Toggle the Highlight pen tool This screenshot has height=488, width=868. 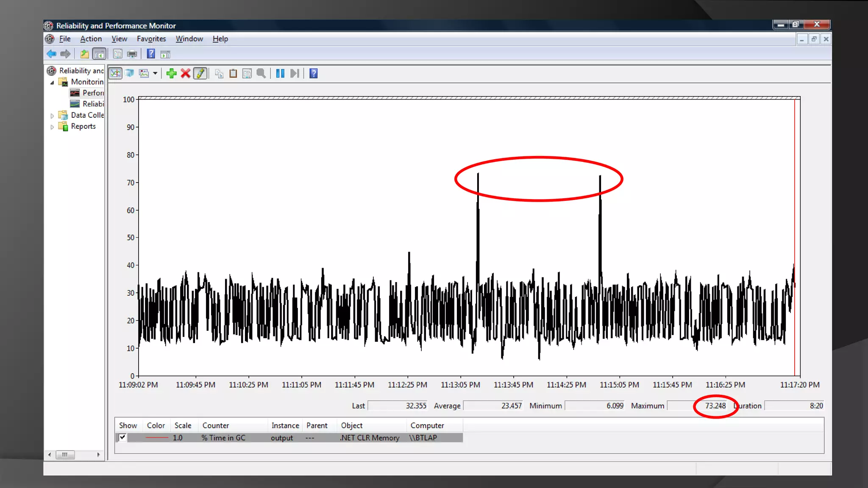pyautogui.click(x=200, y=73)
